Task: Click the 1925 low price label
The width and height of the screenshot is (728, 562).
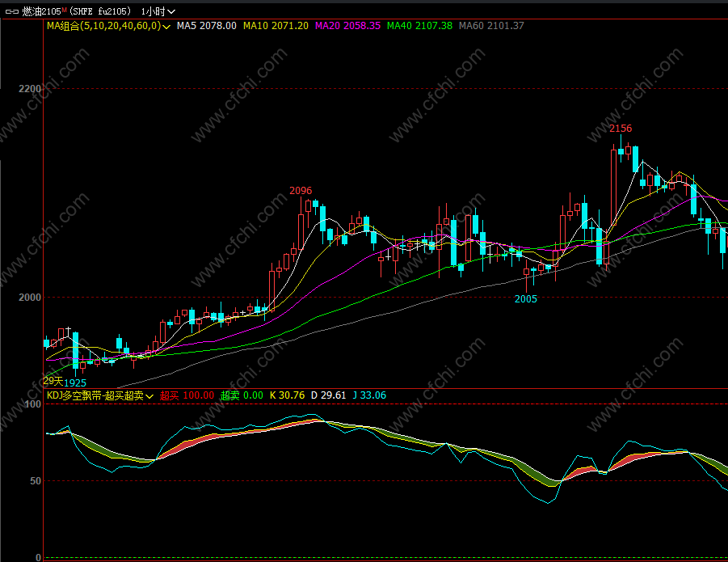Action: (75, 383)
